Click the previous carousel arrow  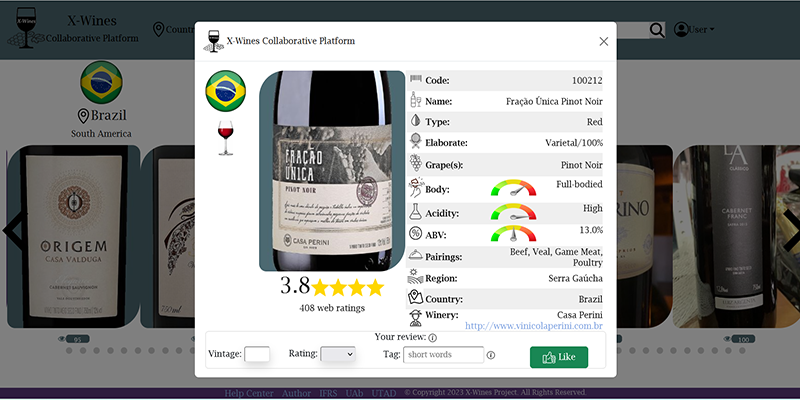14,231
